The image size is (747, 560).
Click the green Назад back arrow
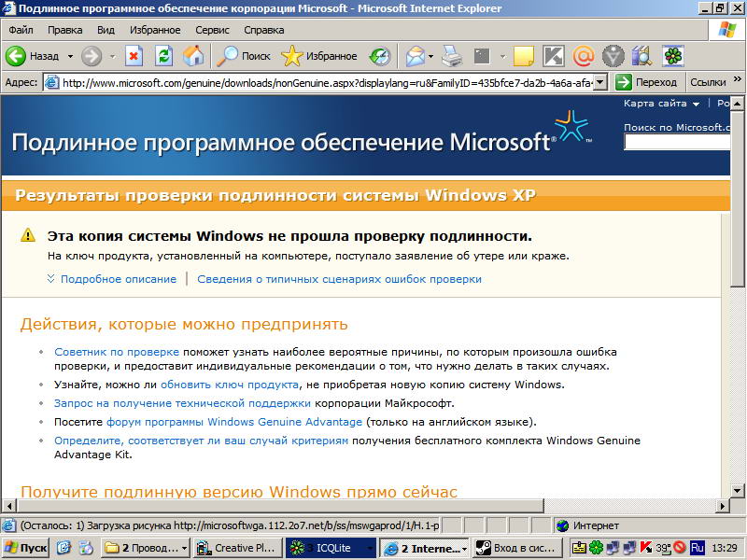[16, 56]
